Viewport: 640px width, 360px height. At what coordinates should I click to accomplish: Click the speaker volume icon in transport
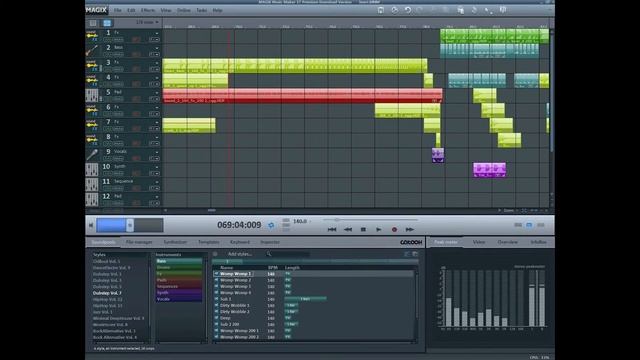click(x=91, y=225)
